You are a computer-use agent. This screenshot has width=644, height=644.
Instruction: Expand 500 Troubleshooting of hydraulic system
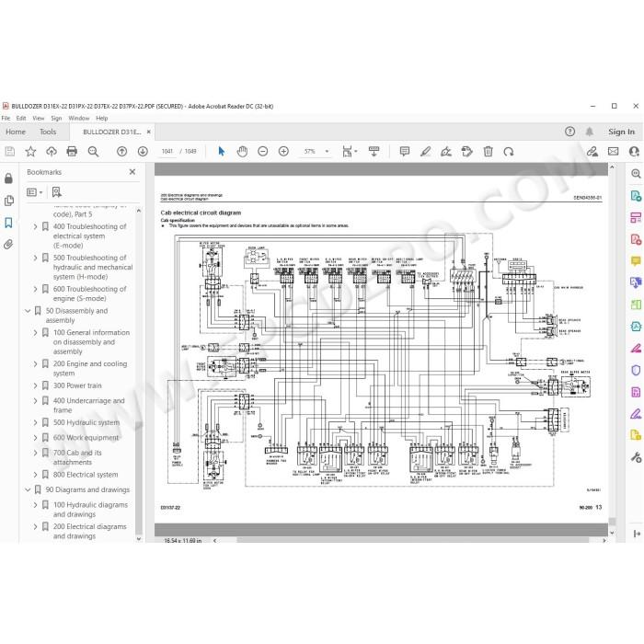[x=35, y=258]
